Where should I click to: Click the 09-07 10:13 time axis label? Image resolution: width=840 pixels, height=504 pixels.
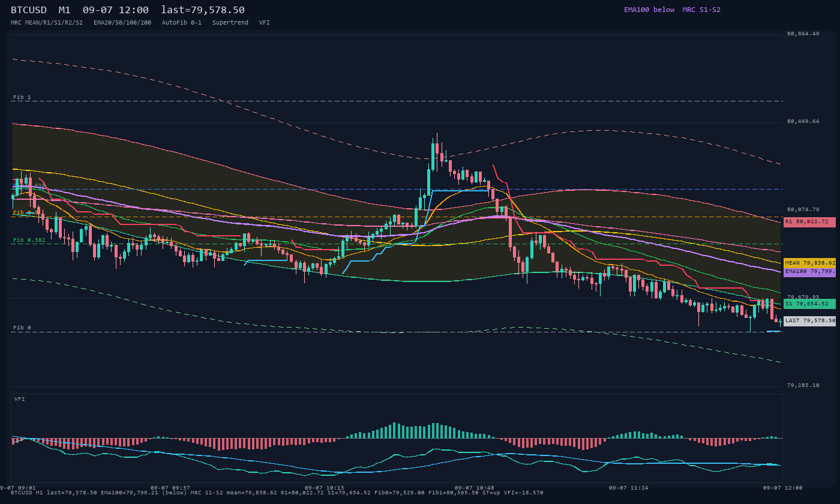[325, 488]
